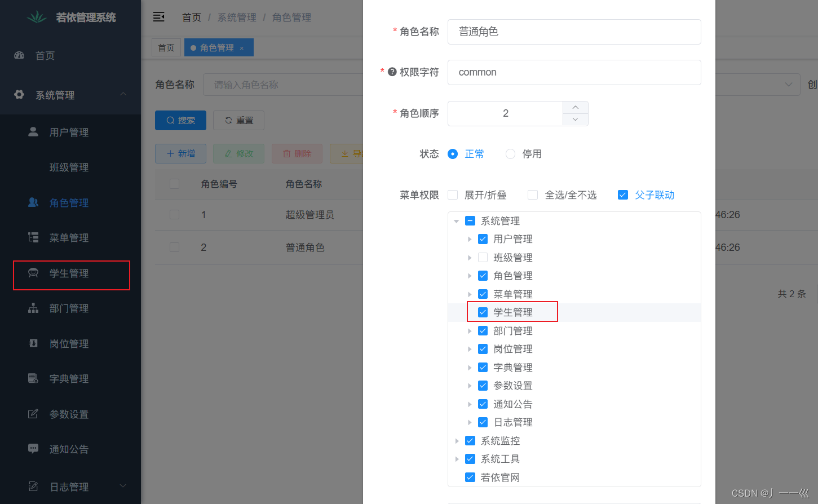The image size is (818, 504).
Task: Expand the 菜单管理 tree node arrow
Action: (x=470, y=294)
